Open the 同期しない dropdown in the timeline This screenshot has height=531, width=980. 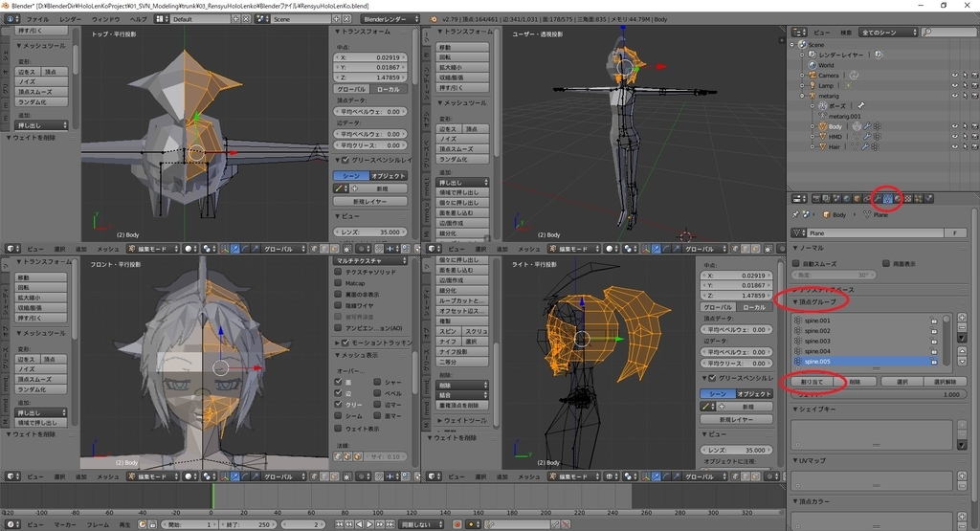(421, 524)
